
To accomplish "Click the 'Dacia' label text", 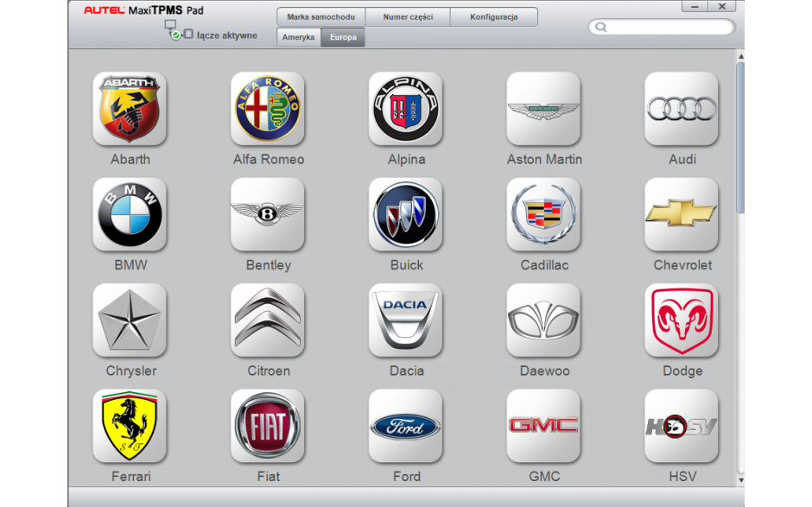I will point(407,371).
